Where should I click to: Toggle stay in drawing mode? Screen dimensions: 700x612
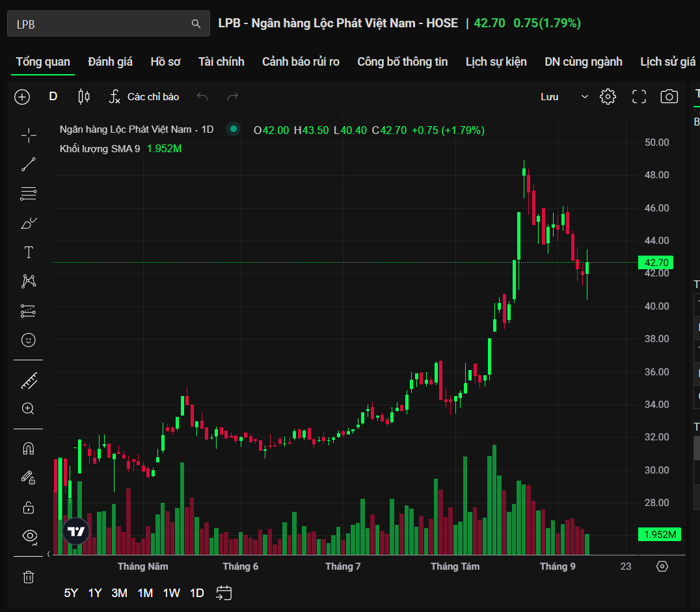[29, 478]
